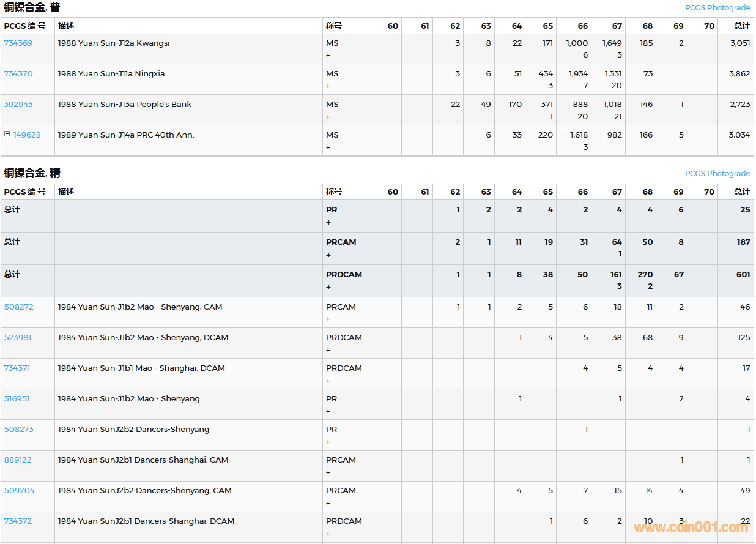
Task: Open PCGS Photograde link in 铜镍合金, 精 section
Action: pyautogui.click(x=717, y=174)
